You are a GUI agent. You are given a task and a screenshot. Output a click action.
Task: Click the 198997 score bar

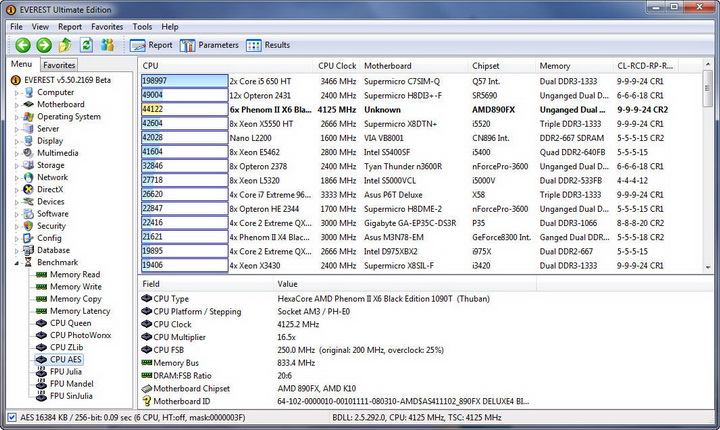tap(185, 81)
